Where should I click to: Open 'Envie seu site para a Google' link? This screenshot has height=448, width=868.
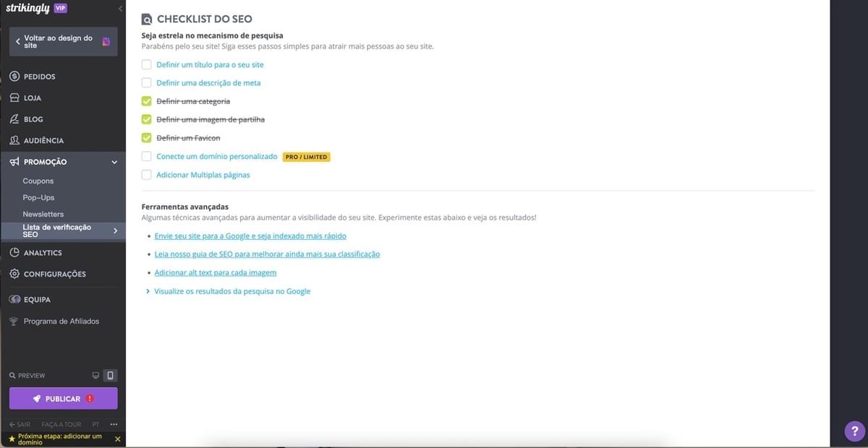pyautogui.click(x=251, y=236)
